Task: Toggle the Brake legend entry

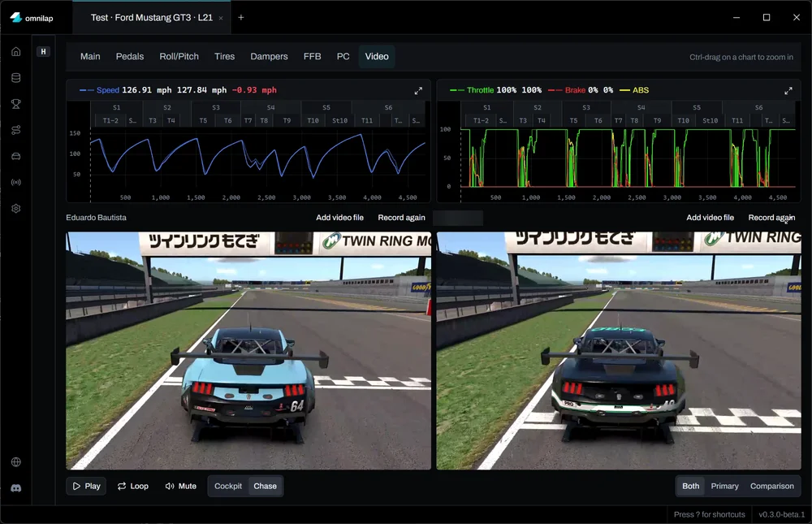Action: 567,90
